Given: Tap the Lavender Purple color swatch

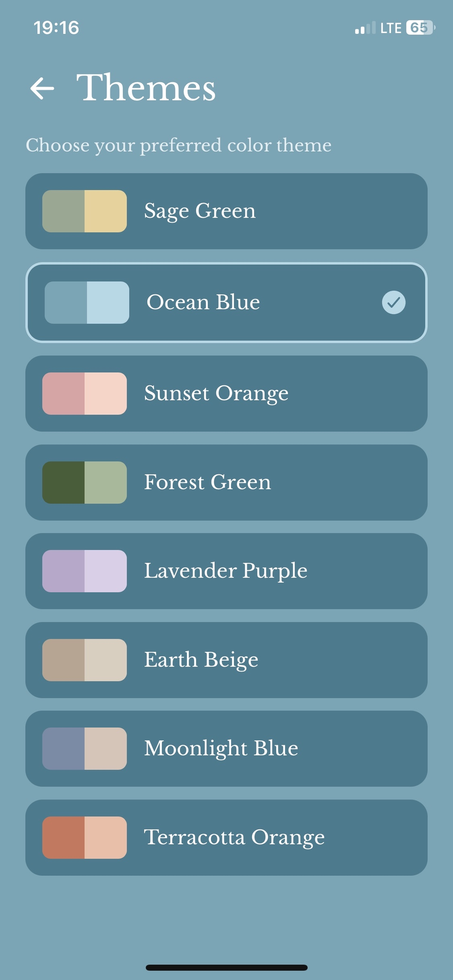Looking at the screenshot, I should click(x=84, y=571).
